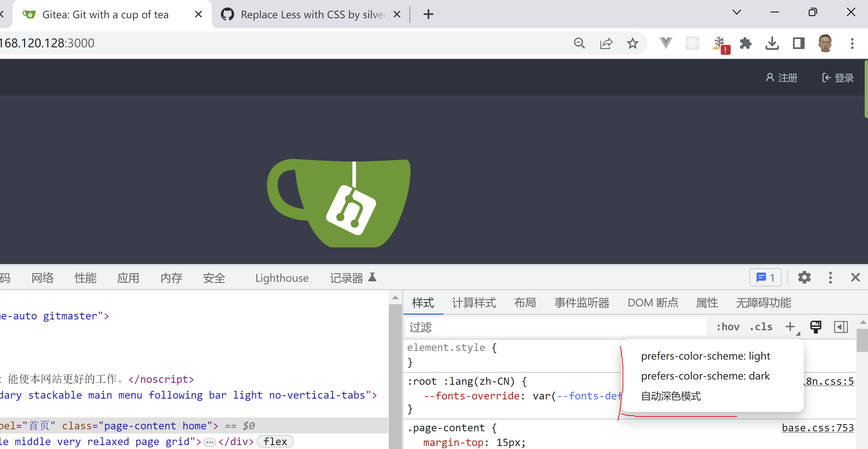
Task: Close the DevTools panel
Action: 855,277
